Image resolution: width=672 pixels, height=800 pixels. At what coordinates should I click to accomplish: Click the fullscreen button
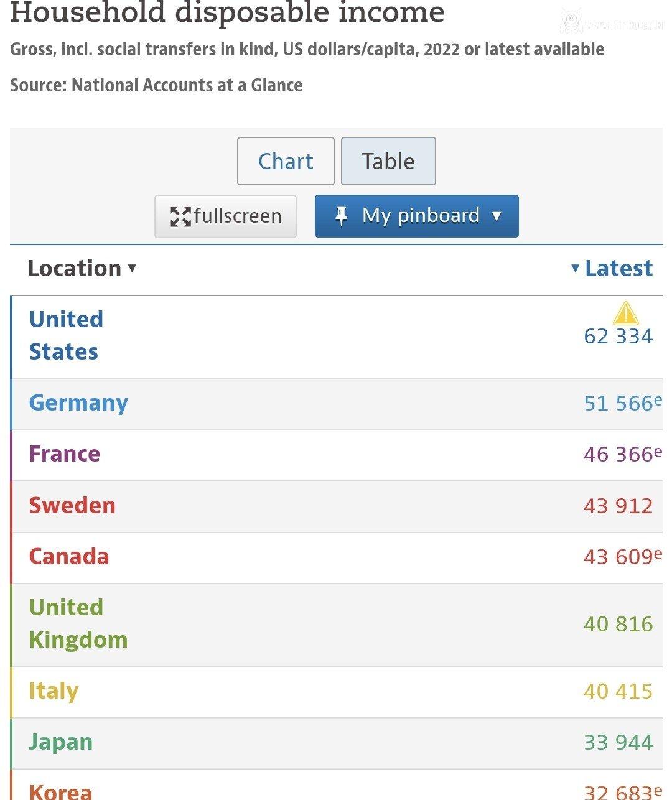point(225,216)
